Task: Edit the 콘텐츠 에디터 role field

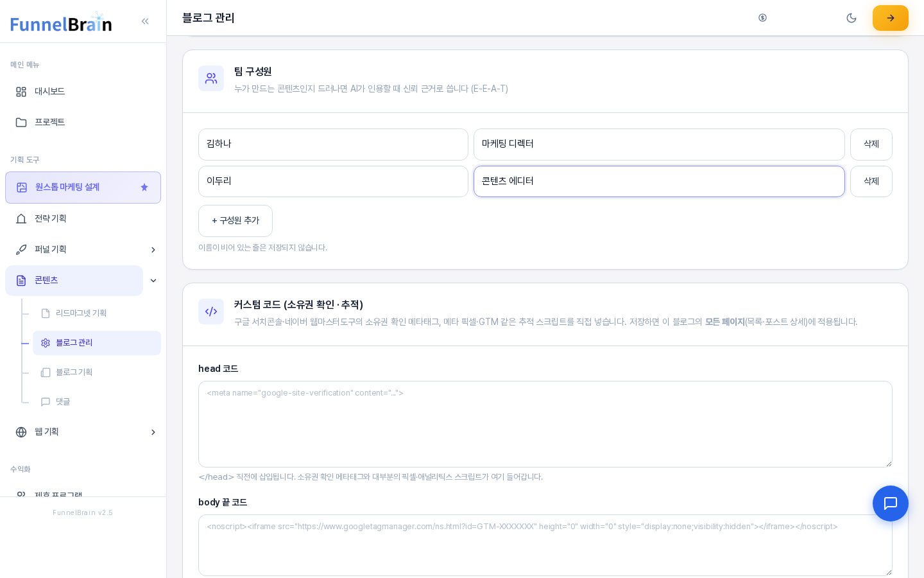Action: point(659,182)
